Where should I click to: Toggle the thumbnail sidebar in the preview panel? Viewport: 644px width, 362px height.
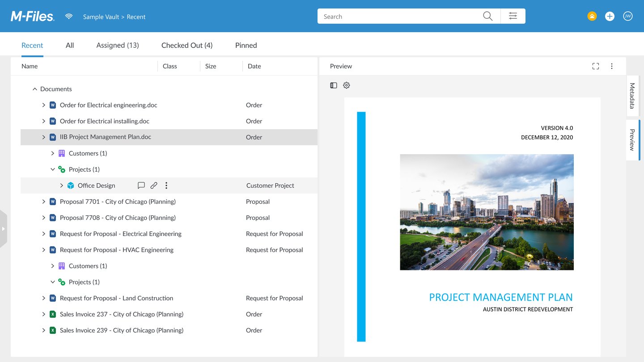[x=334, y=85]
